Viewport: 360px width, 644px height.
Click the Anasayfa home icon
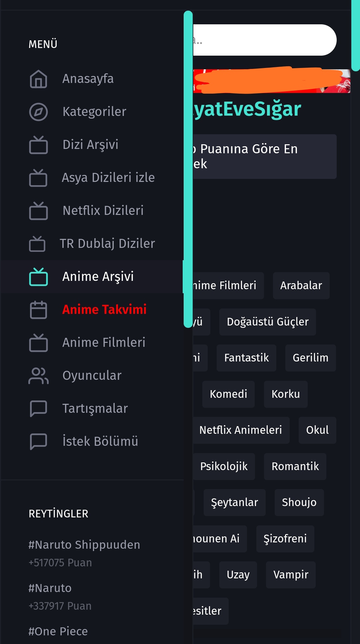(38, 79)
